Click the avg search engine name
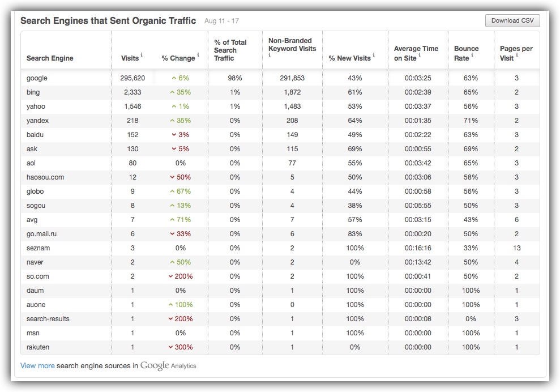The image size is (560, 392). [x=32, y=220]
